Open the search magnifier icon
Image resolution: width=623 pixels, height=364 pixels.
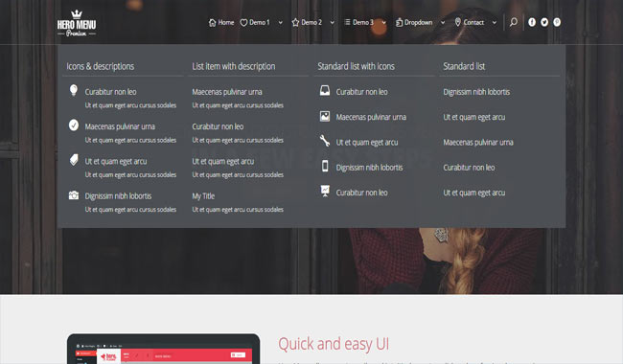(x=514, y=22)
